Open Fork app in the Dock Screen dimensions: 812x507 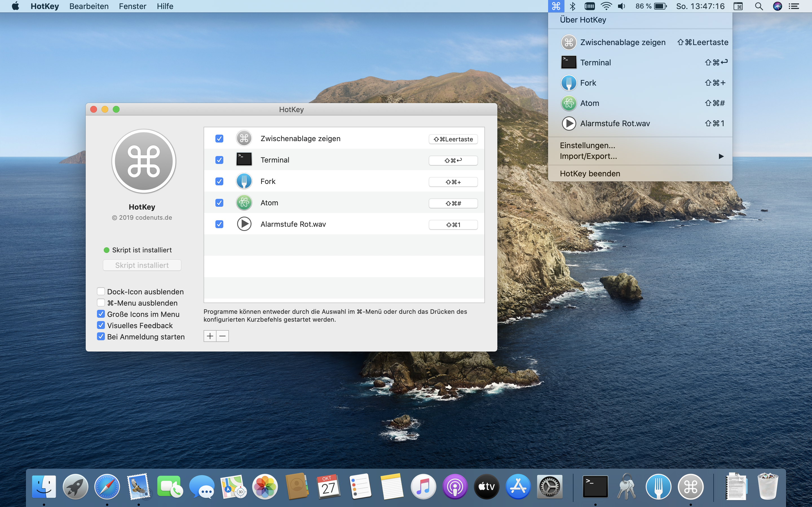(658, 486)
